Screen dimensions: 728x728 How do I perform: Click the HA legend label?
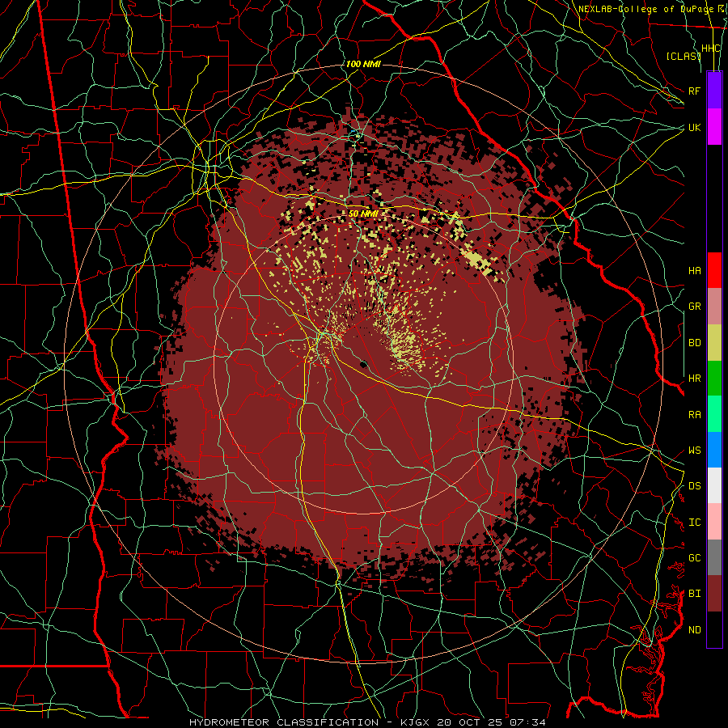[695, 271]
